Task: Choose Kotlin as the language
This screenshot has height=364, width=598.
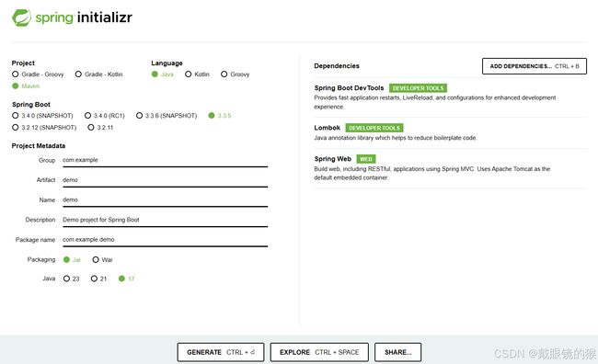Action: tap(197, 74)
